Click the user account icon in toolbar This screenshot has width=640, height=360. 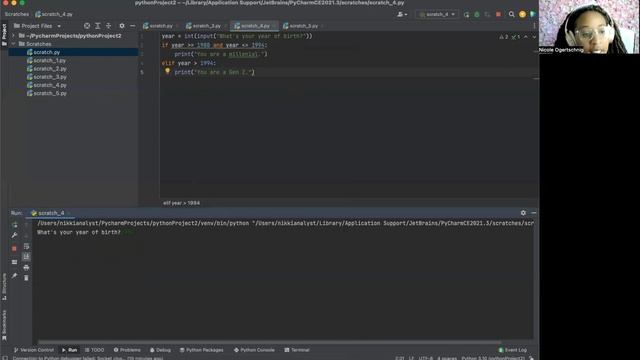[x=402, y=14]
